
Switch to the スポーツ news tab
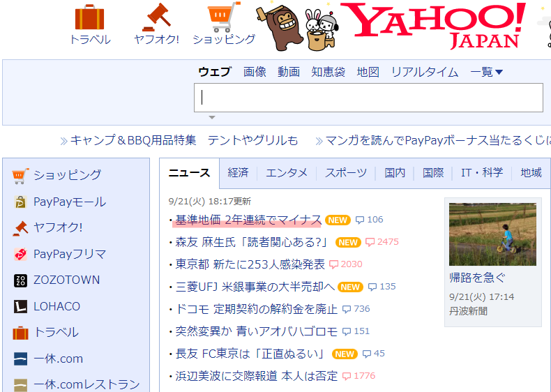tap(345, 172)
